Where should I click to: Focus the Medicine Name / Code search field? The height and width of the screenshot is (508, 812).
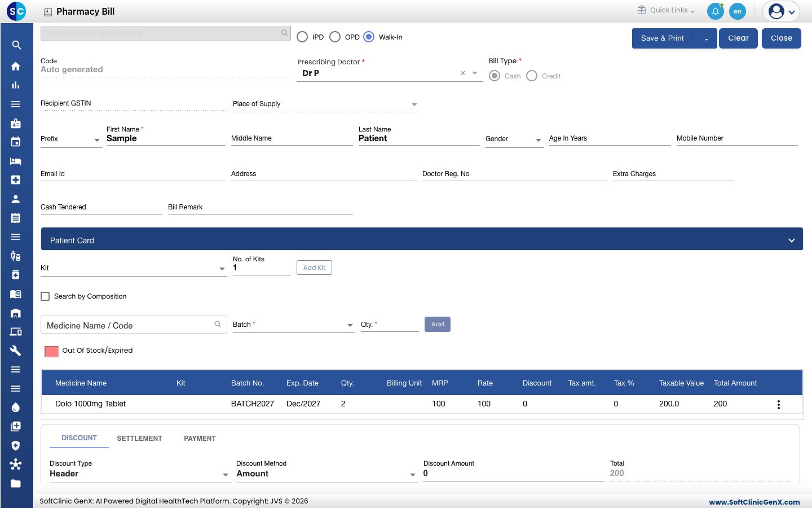point(134,325)
